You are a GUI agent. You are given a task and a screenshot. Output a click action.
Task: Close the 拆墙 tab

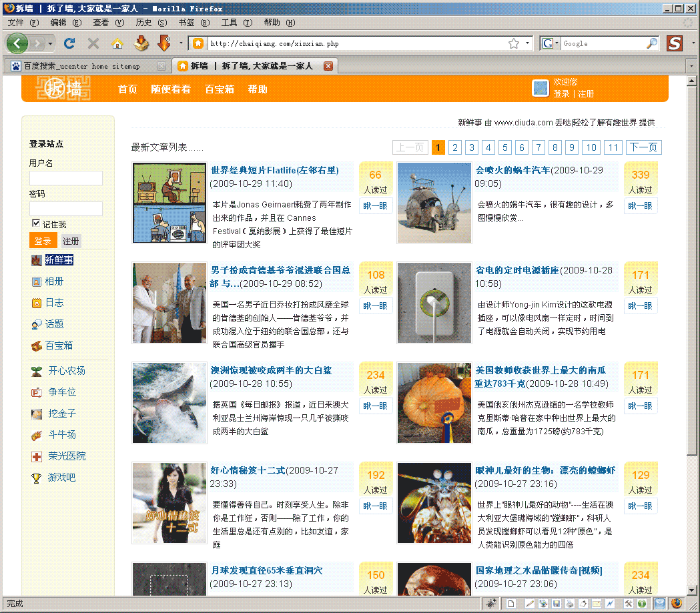(328, 66)
